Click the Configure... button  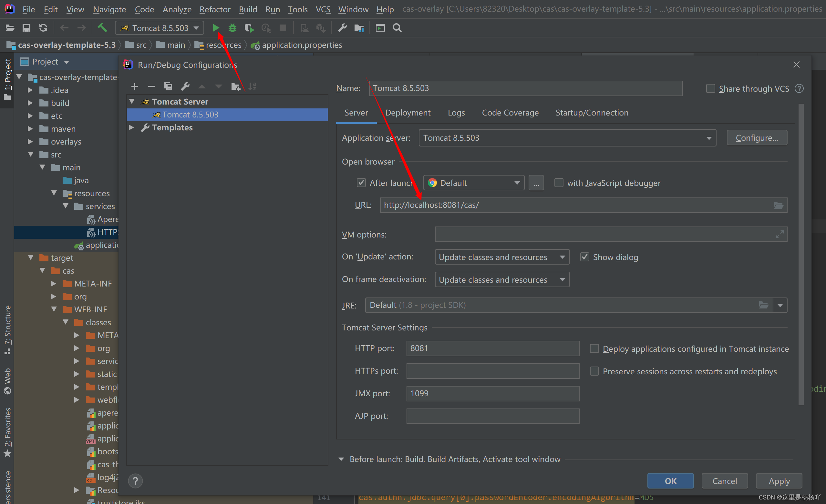pyautogui.click(x=757, y=138)
